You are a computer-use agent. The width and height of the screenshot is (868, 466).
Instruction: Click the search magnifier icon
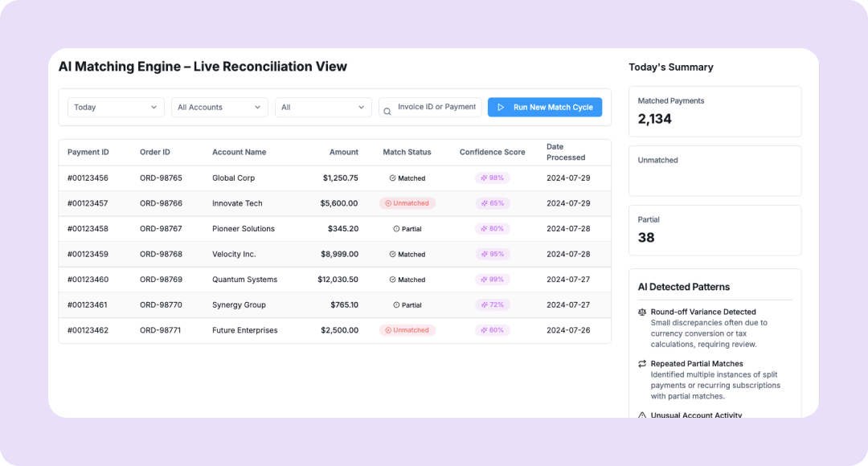click(x=387, y=112)
